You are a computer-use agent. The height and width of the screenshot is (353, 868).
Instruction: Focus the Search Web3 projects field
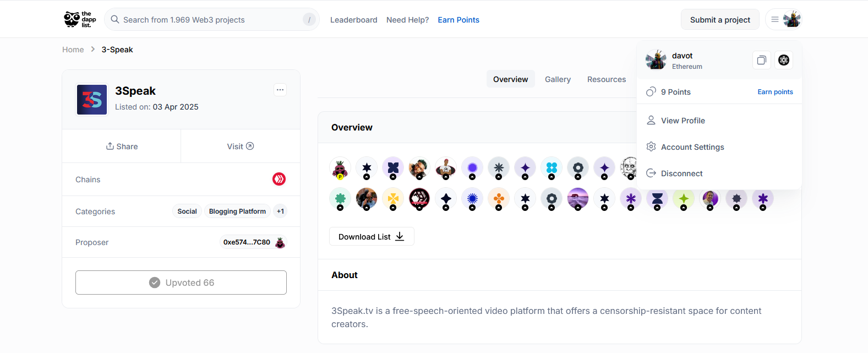[x=211, y=19]
